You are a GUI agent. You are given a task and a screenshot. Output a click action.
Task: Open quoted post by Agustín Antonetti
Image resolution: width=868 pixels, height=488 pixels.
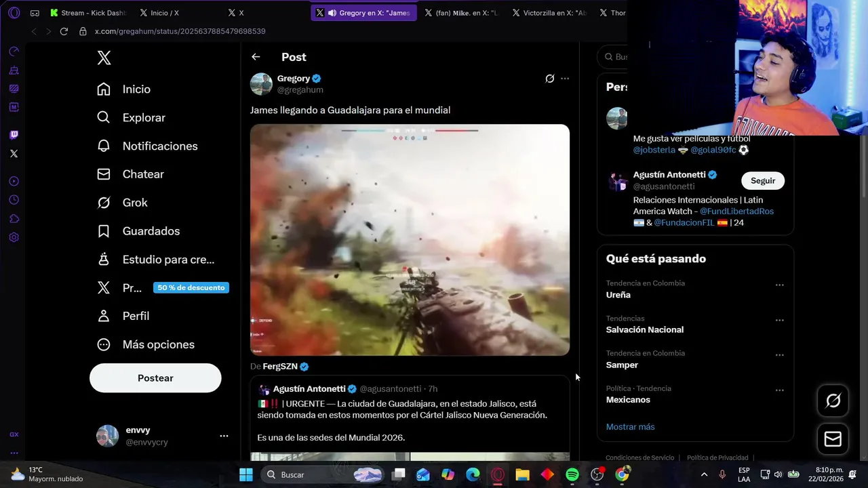point(410,418)
